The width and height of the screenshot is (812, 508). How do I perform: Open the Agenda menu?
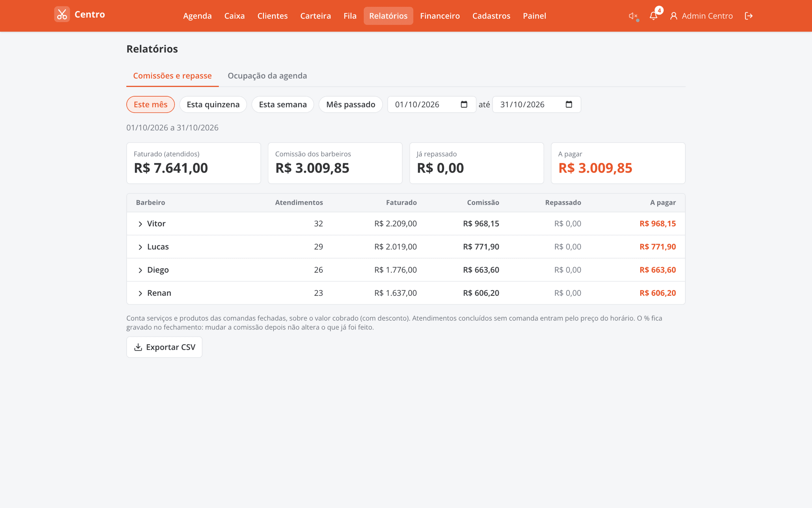[x=197, y=16]
